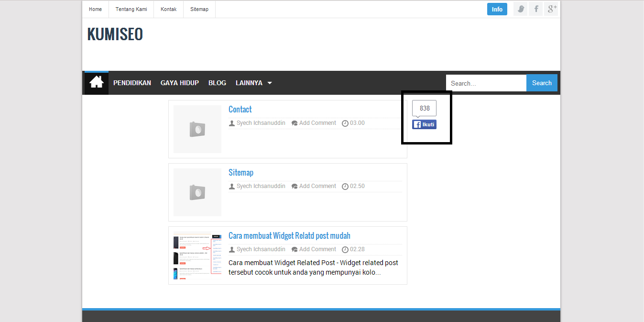Click the Facebook logo on the Ikuti button
Image resolution: width=644 pixels, height=322 pixels.
[x=416, y=124]
